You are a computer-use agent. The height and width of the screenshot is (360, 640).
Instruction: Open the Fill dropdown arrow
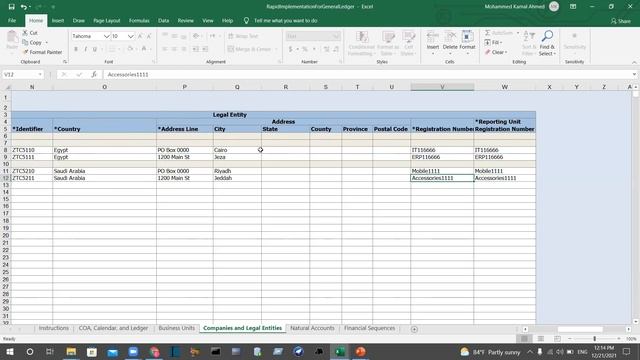(501, 42)
